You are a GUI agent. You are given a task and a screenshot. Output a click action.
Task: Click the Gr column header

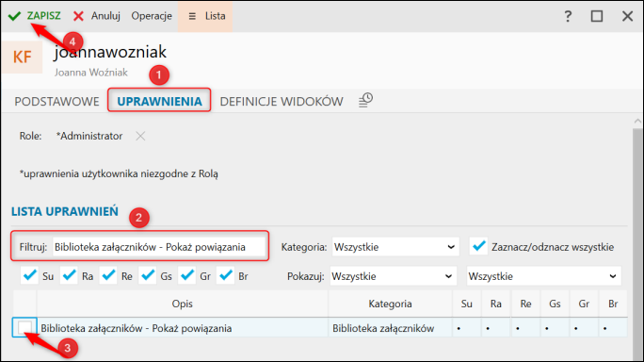click(x=584, y=304)
